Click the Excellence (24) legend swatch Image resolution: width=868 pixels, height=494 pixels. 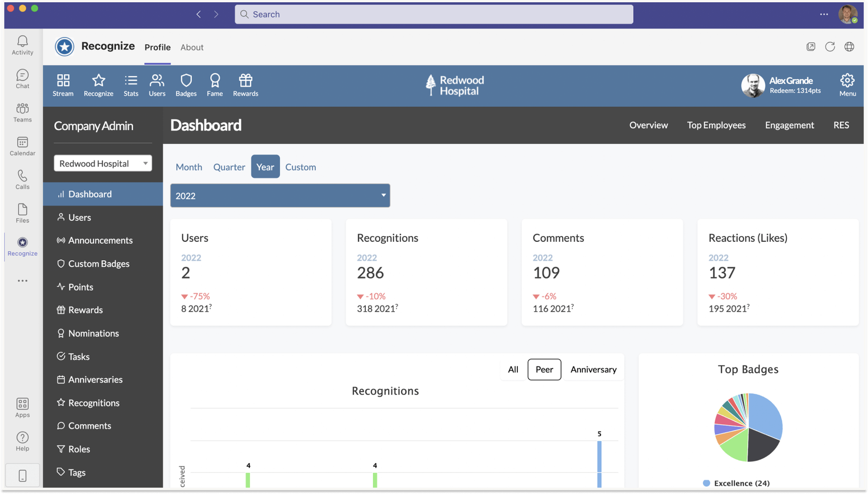pyautogui.click(x=706, y=483)
